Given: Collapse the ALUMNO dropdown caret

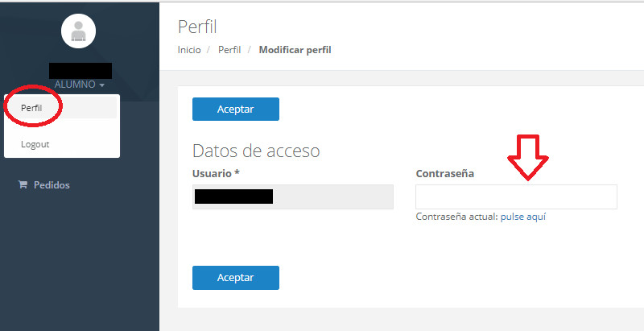Looking at the screenshot, I should point(102,85).
